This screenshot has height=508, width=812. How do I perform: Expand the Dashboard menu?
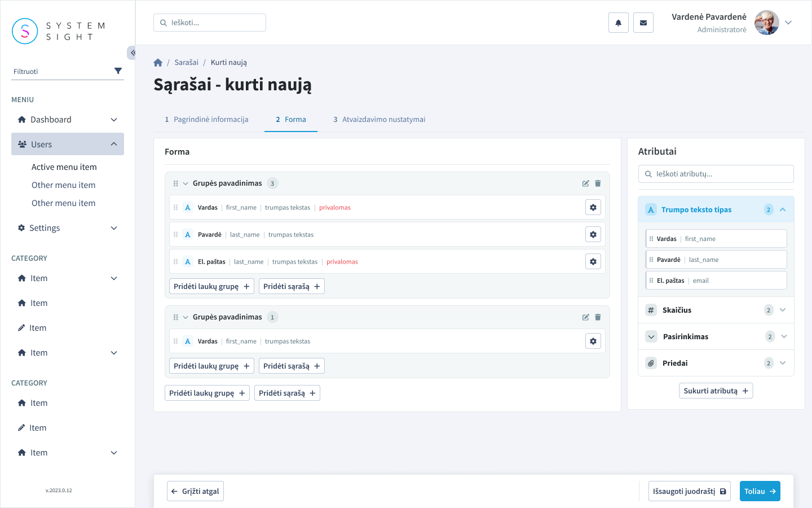point(114,120)
